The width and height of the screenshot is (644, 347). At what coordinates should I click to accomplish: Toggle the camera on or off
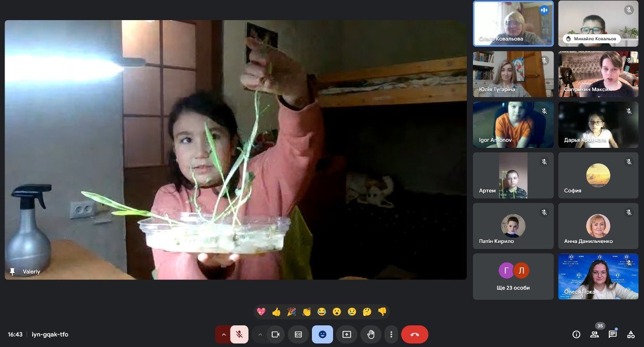pyautogui.click(x=275, y=334)
